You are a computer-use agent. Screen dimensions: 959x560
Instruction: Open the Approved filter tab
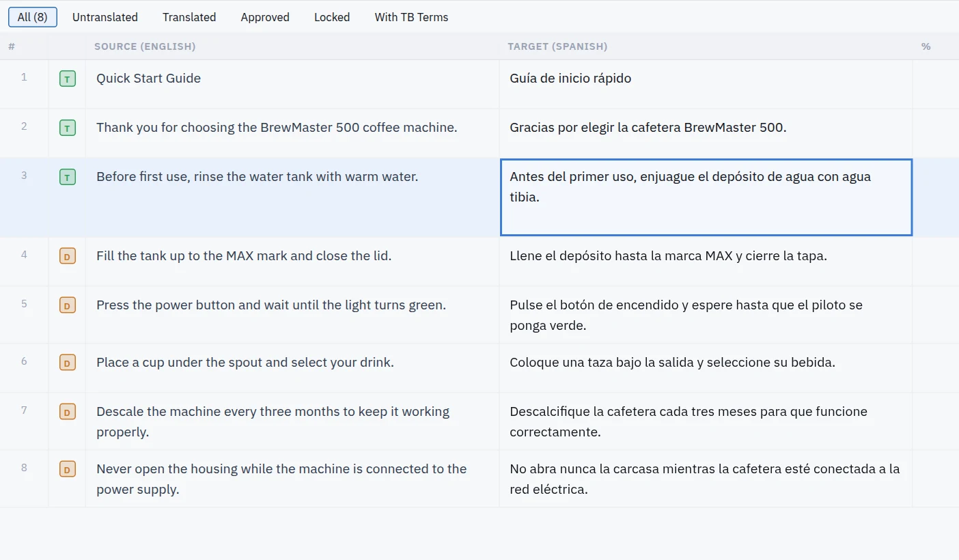[265, 17]
